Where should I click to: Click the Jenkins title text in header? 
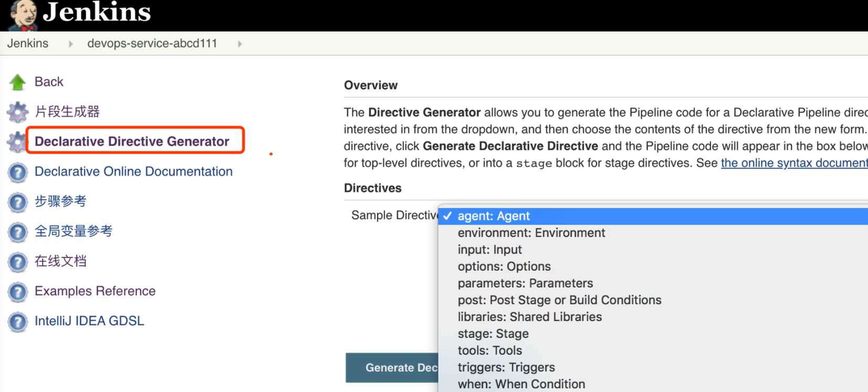[97, 12]
